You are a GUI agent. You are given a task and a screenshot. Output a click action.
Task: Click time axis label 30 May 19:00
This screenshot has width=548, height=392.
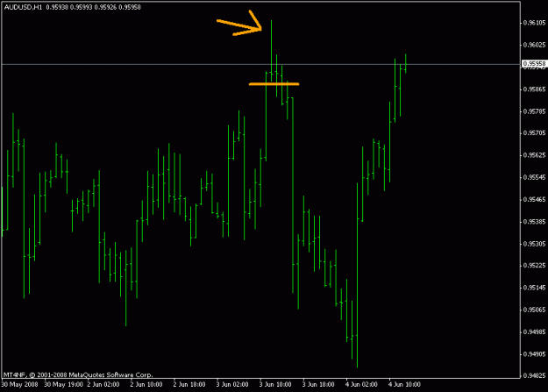click(x=63, y=385)
